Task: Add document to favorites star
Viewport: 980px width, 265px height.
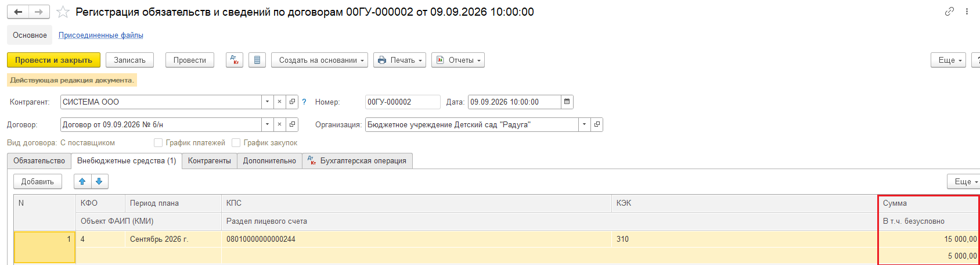Action: coord(63,12)
